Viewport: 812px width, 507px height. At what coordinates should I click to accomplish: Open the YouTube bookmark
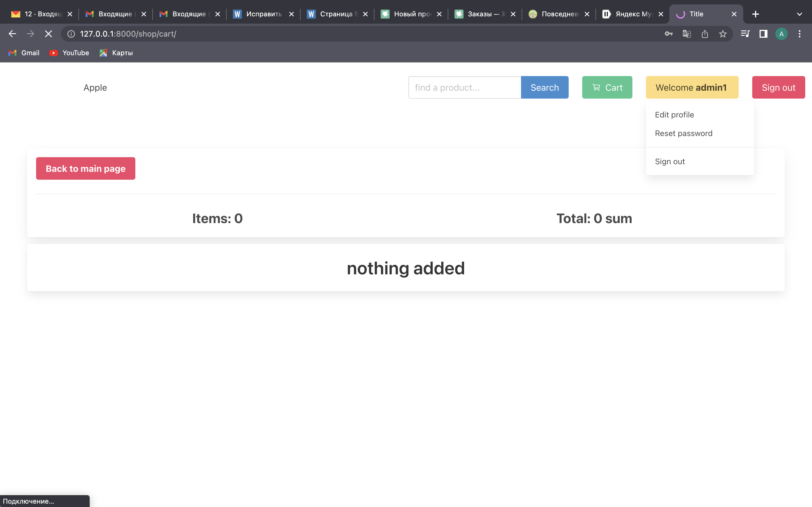tap(69, 53)
